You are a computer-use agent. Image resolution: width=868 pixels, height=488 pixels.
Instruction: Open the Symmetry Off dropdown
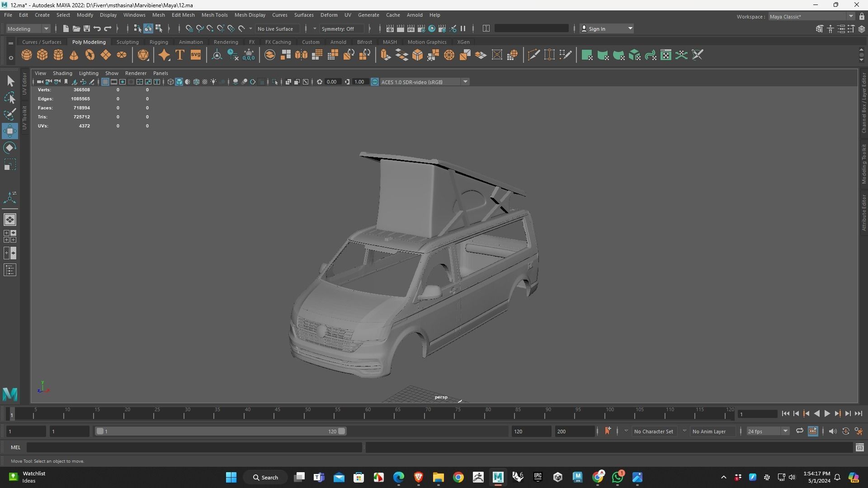click(342, 28)
